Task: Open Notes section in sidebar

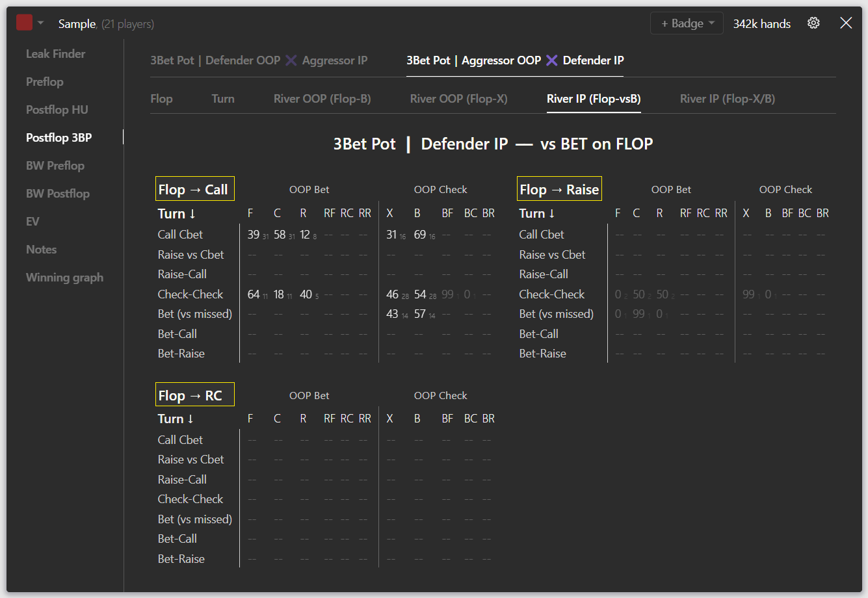Action: [42, 250]
